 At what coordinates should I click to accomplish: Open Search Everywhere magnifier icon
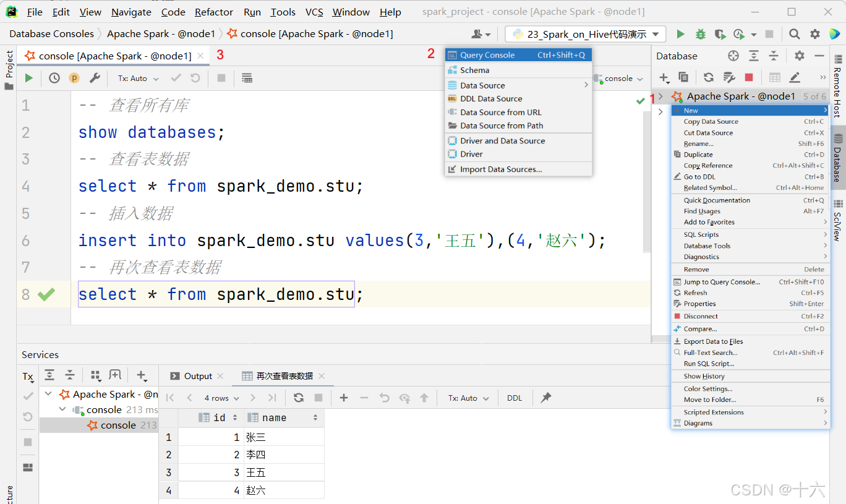(795, 34)
